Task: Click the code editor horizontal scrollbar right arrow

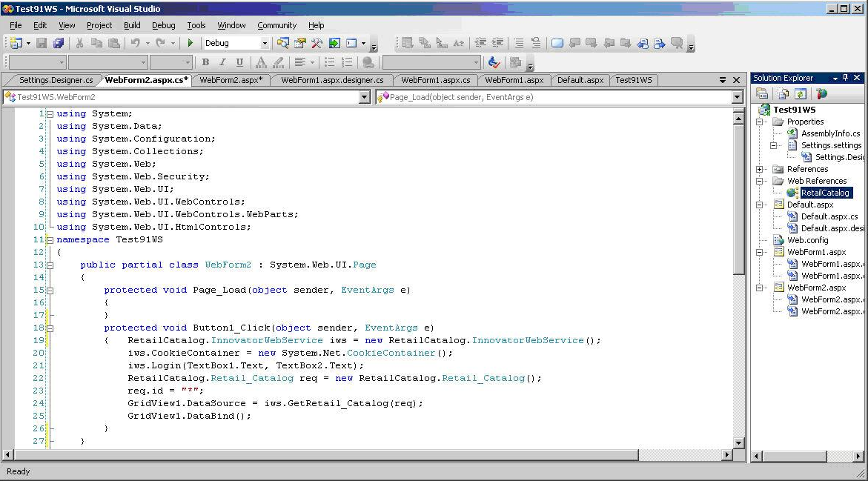Action: [x=727, y=455]
